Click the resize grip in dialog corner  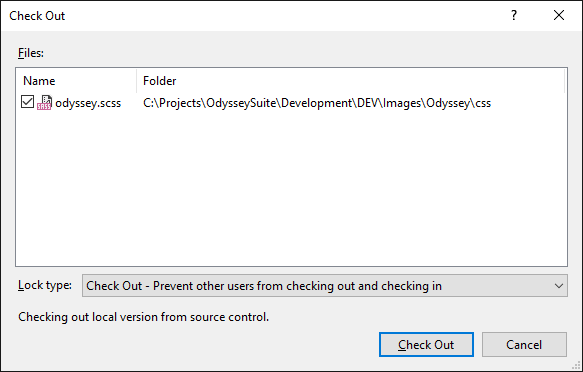tap(577, 366)
